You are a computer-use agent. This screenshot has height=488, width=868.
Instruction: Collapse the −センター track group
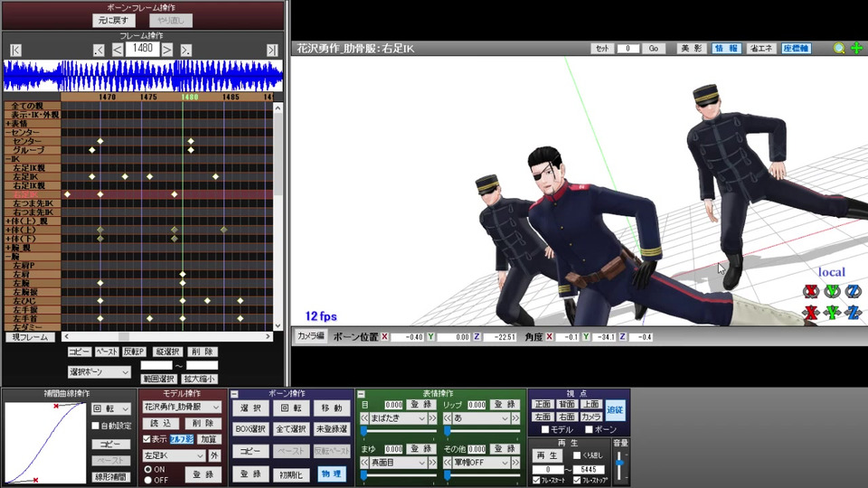8,133
